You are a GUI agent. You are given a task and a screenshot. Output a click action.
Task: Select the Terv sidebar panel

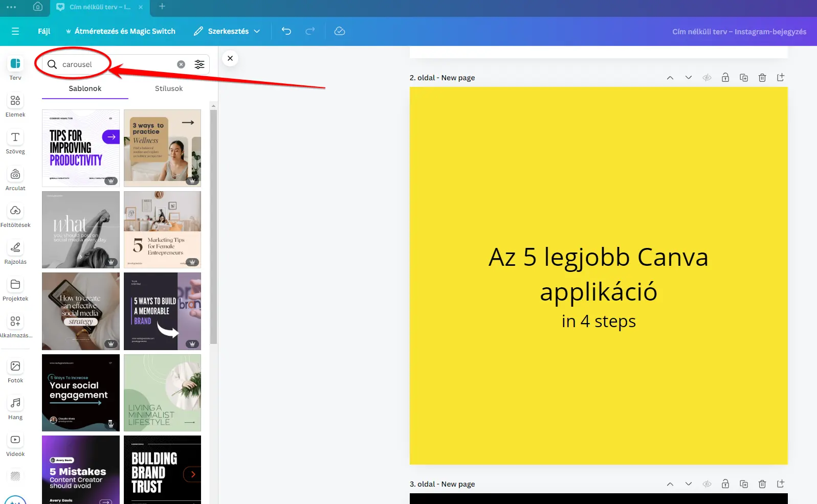[x=15, y=68]
